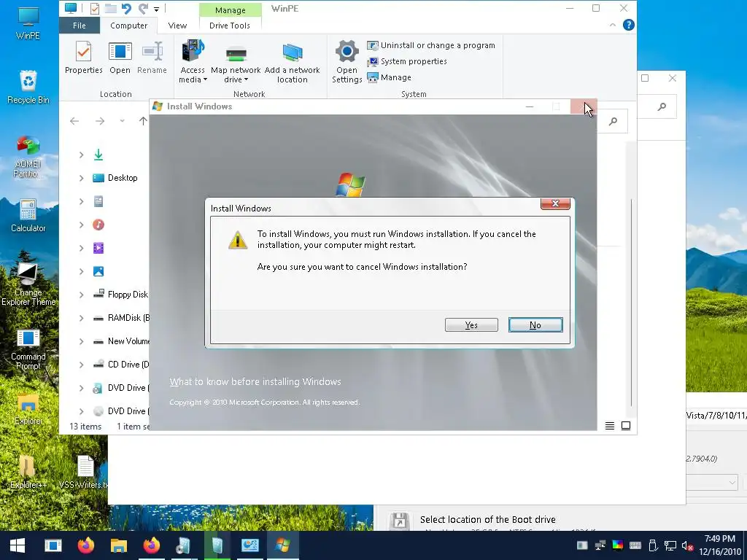Expand the Downloads tree node
Screen dimensions: 747x560
[82, 155]
